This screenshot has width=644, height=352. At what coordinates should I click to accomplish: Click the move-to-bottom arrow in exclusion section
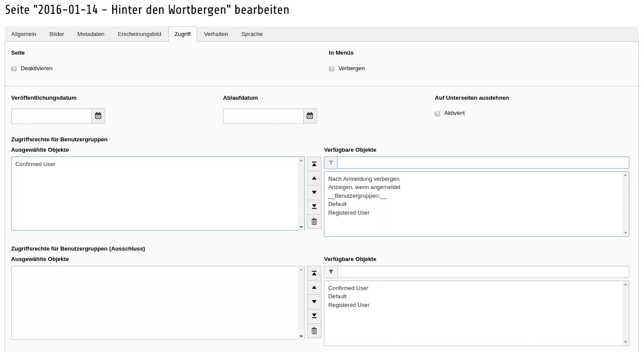(x=314, y=316)
